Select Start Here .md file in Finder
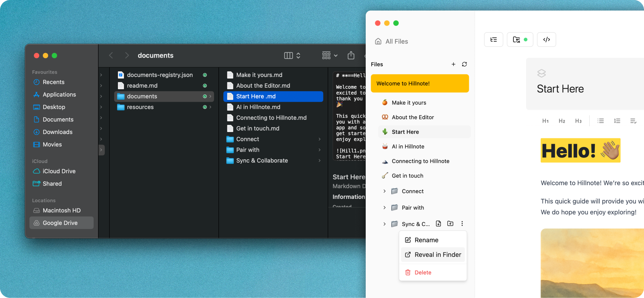The width and height of the screenshot is (644, 298). [273, 96]
